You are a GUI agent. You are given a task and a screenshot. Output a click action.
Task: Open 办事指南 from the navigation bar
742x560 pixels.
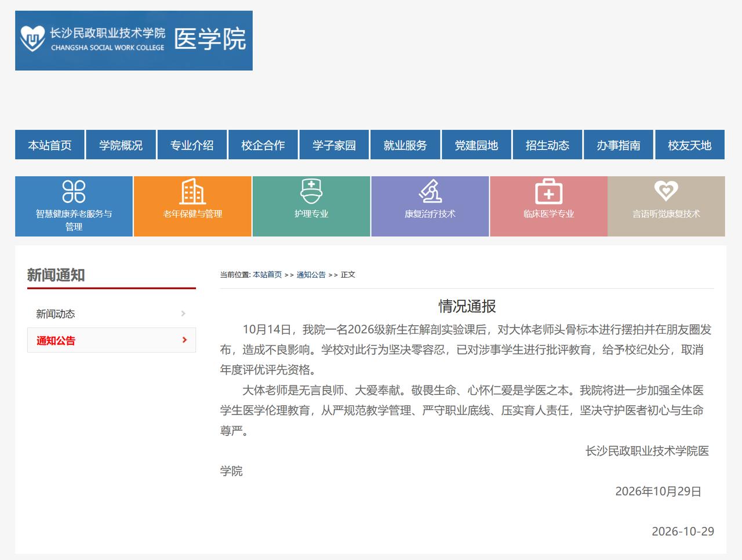click(x=619, y=145)
